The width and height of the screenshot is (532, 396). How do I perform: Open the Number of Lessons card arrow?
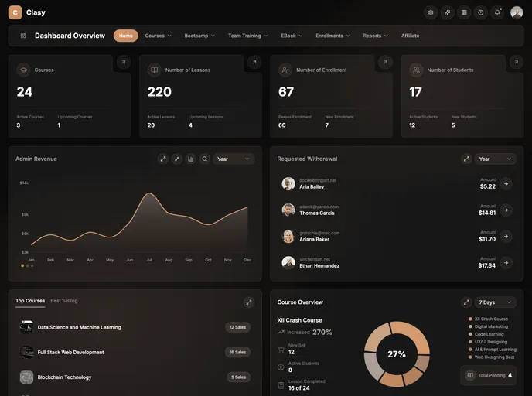click(254, 62)
